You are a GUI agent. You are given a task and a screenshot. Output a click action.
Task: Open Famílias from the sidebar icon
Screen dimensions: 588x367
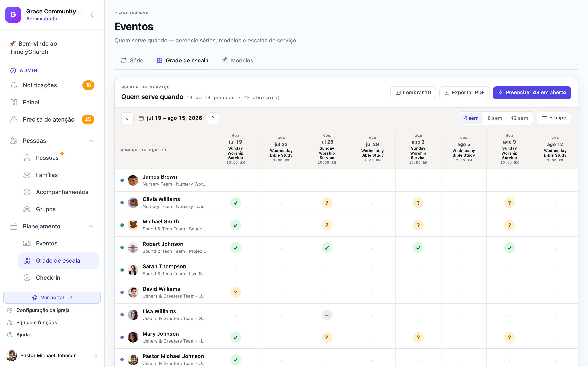[27, 175]
